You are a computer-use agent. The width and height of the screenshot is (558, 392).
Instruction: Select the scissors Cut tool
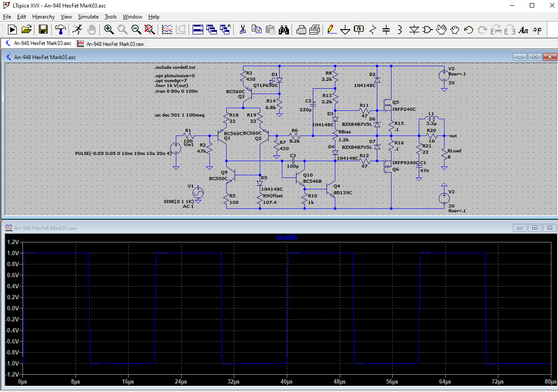tap(243, 30)
